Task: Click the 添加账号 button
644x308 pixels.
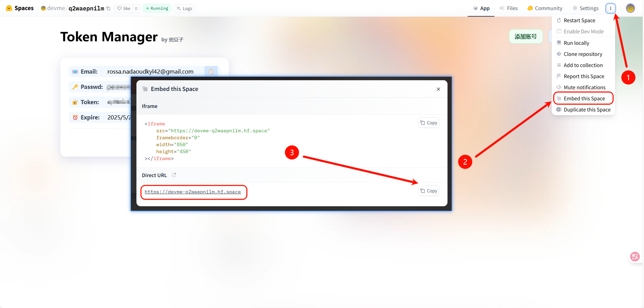Action: tap(526, 36)
